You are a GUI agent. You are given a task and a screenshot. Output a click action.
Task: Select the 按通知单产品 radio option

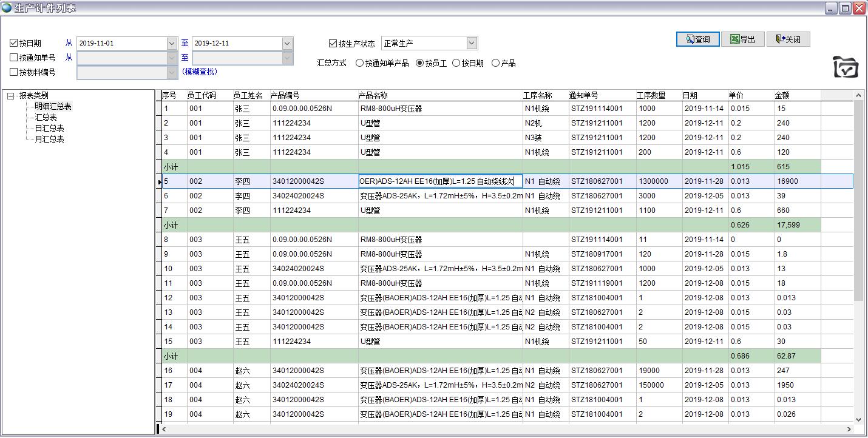(x=360, y=63)
